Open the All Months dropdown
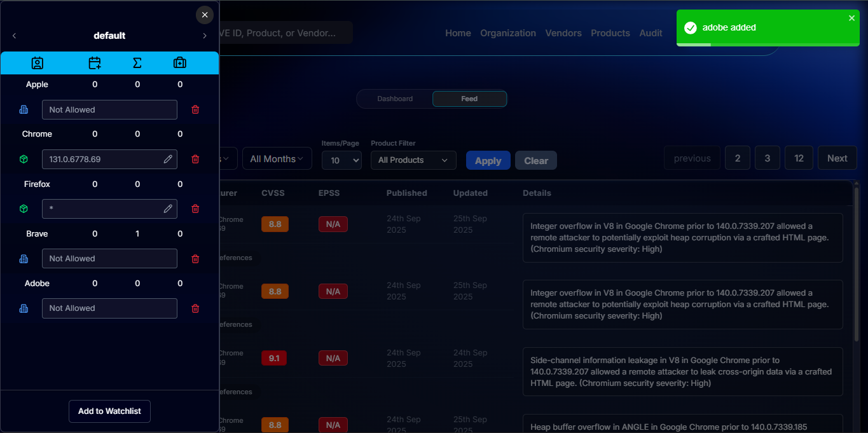The image size is (868, 433). (277, 159)
